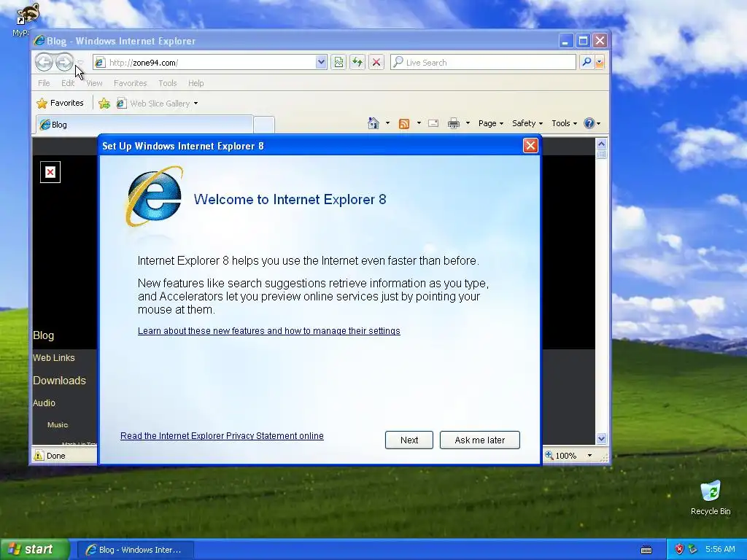Click the New Tab button

click(x=263, y=125)
